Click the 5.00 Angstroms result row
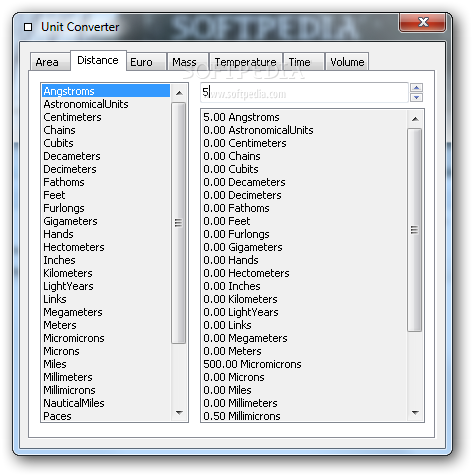 (x=304, y=117)
